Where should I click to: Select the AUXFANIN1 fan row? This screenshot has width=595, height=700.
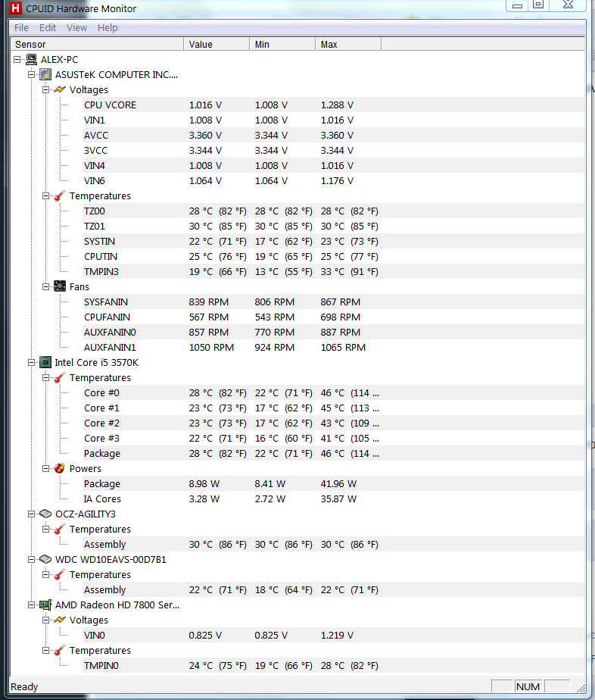pos(333,347)
